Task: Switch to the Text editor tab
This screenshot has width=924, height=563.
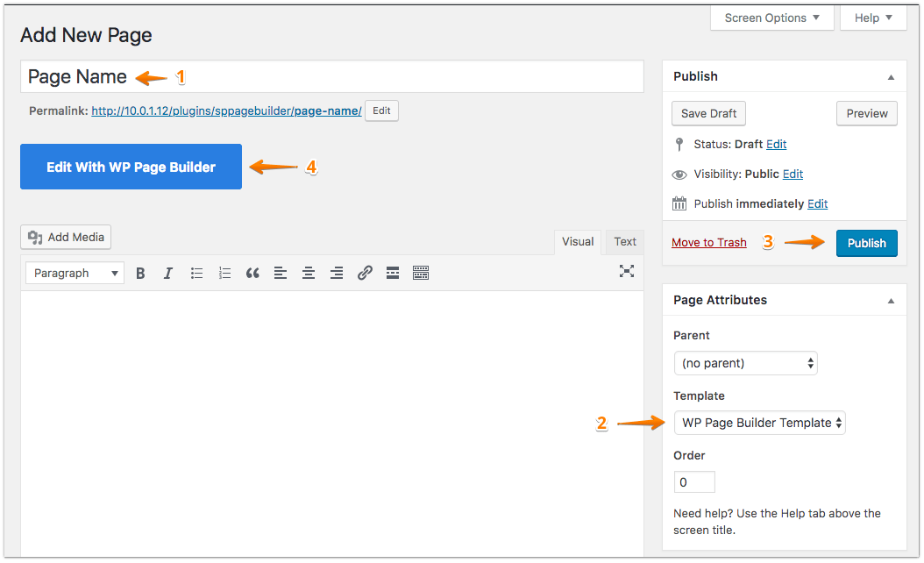Action: coord(625,242)
